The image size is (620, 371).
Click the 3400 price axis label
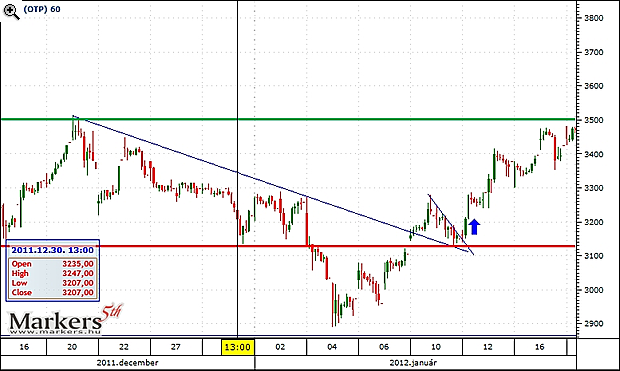click(594, 154)
